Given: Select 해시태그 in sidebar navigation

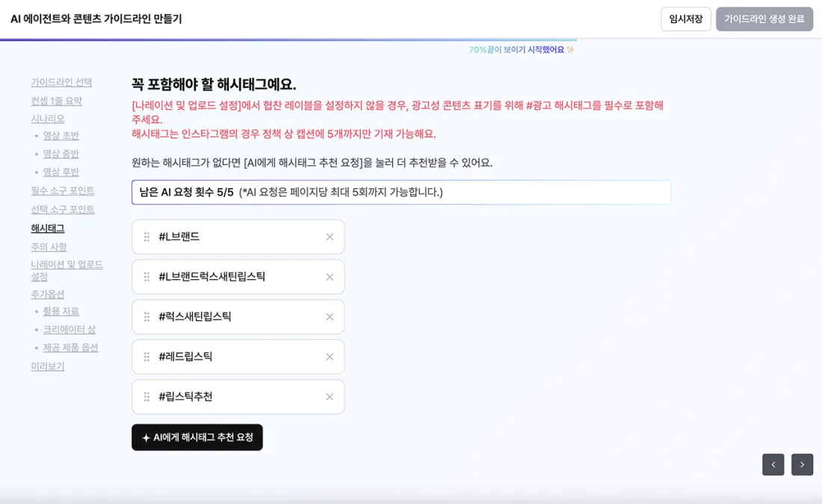Looking at the screenshot, I should [48, 228].
